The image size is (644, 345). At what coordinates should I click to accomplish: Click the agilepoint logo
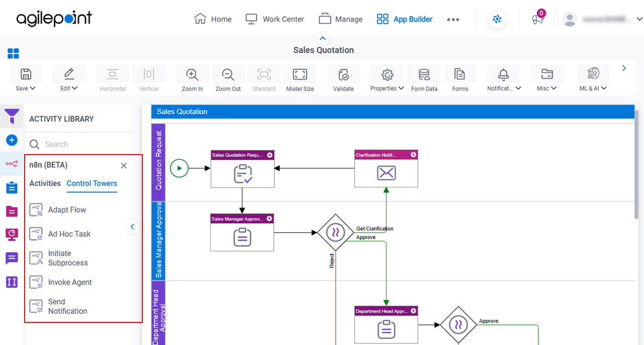click(x=54, y=19)
